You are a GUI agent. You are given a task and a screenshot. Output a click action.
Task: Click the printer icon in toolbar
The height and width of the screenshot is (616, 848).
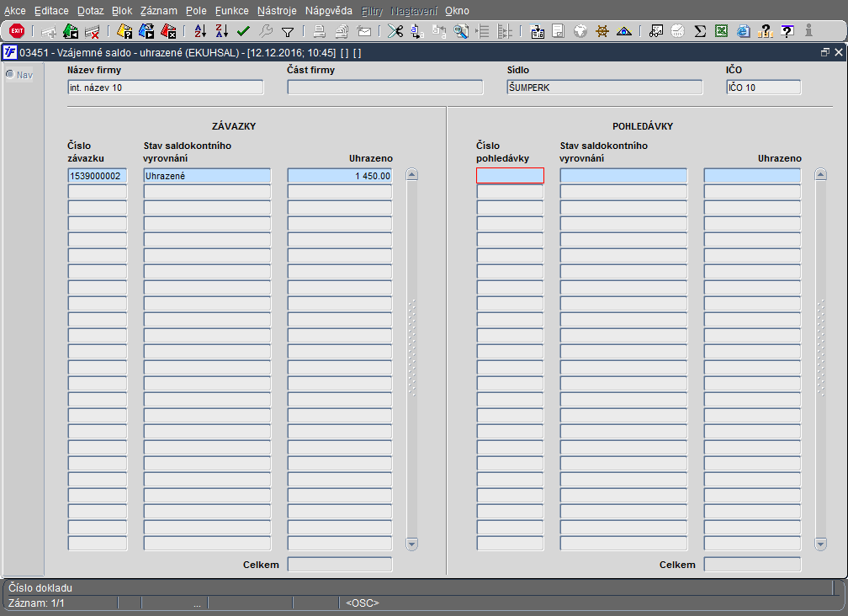[320, 31]
